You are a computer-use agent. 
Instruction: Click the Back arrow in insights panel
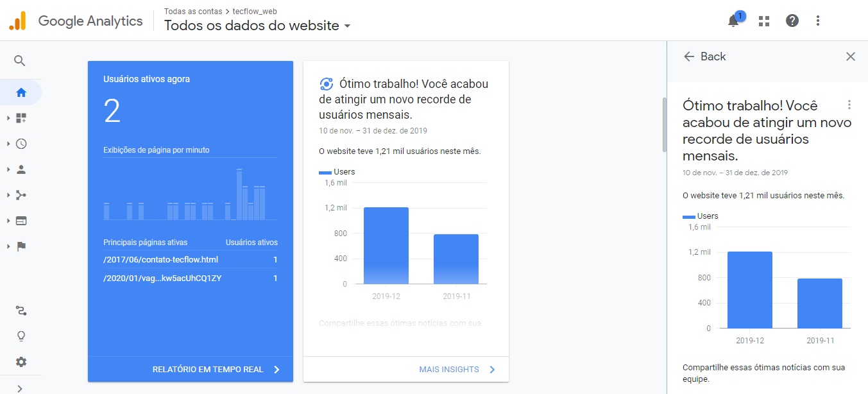pyautogui.click(x=689, y=56)
